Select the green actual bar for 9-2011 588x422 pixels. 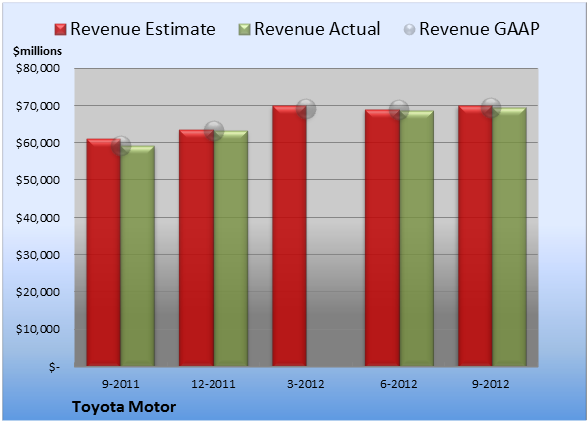138,256
